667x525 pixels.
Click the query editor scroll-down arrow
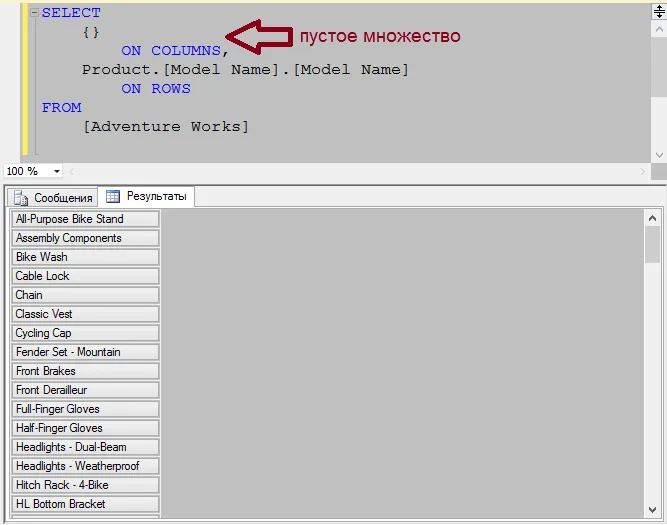(x=658, y=153)
